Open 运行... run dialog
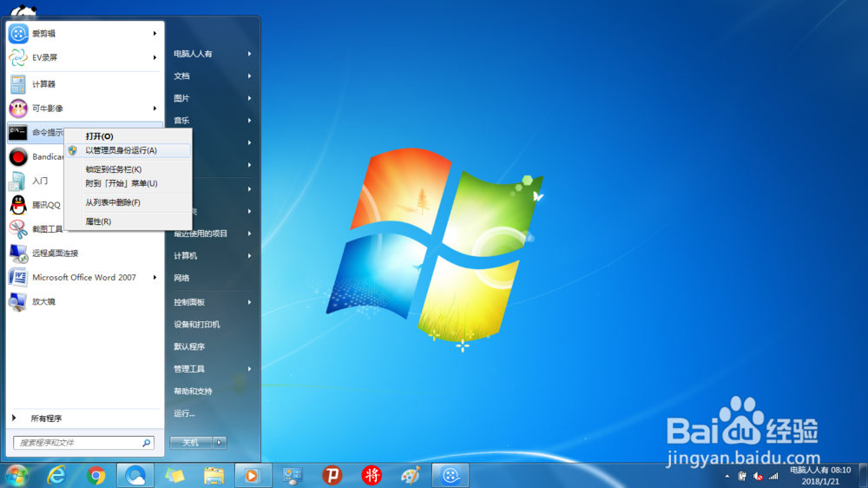The image size is (868, 488). pyautogui.click(x=184, y=413)
